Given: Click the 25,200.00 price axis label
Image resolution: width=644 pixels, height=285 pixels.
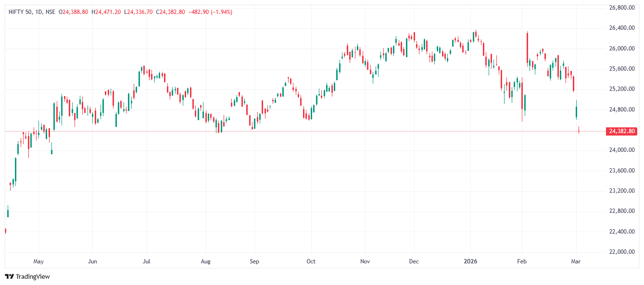Looking at the screenshot, I should coord(622,89).
